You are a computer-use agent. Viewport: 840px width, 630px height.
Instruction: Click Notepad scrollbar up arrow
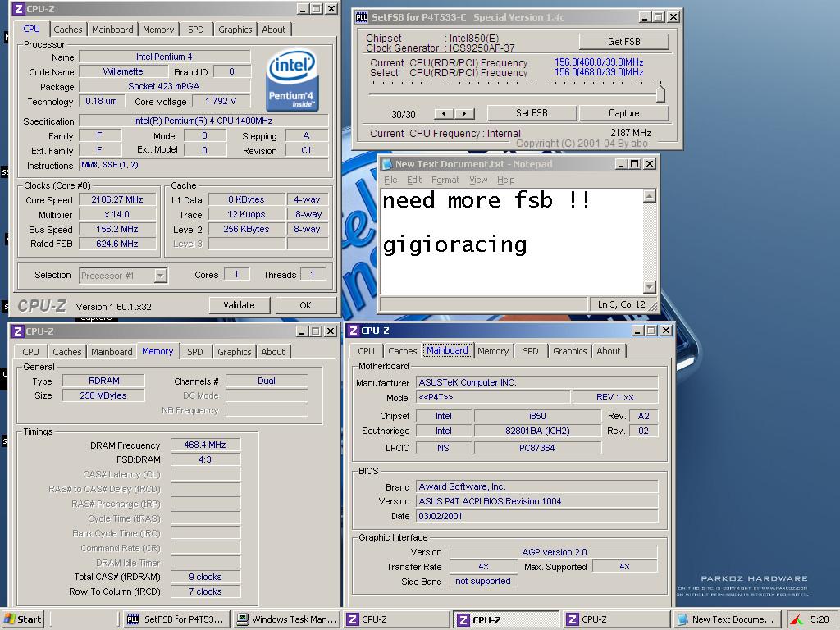pos(650,196)
